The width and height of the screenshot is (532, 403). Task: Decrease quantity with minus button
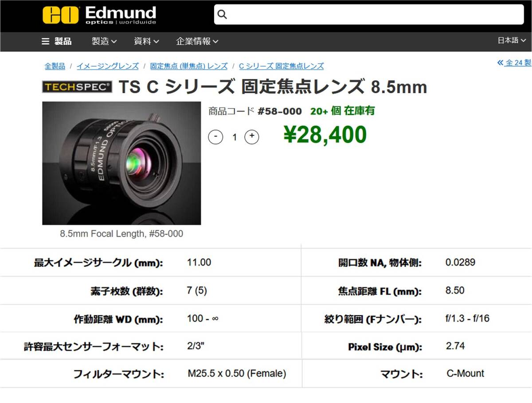[x=215, y=137]
